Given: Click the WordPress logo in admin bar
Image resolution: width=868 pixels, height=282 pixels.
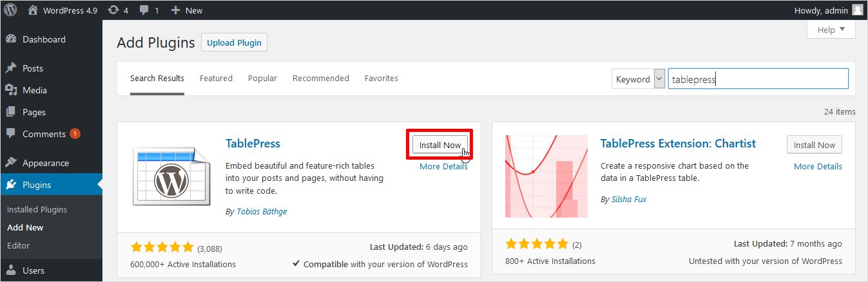Looking at the screenshot, I should point(10,10).
